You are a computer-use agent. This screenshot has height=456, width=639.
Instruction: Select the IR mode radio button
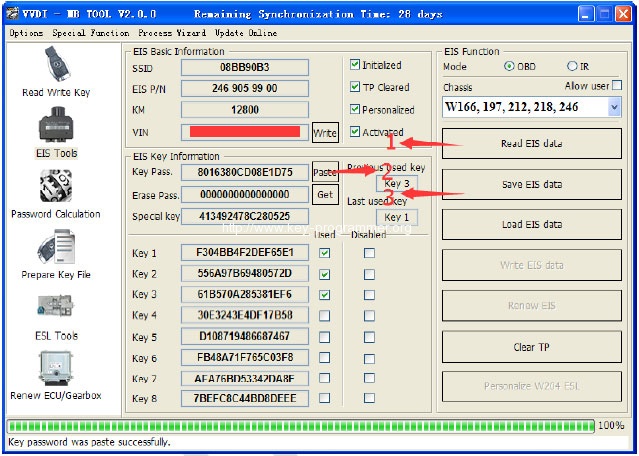coord(572,66)
